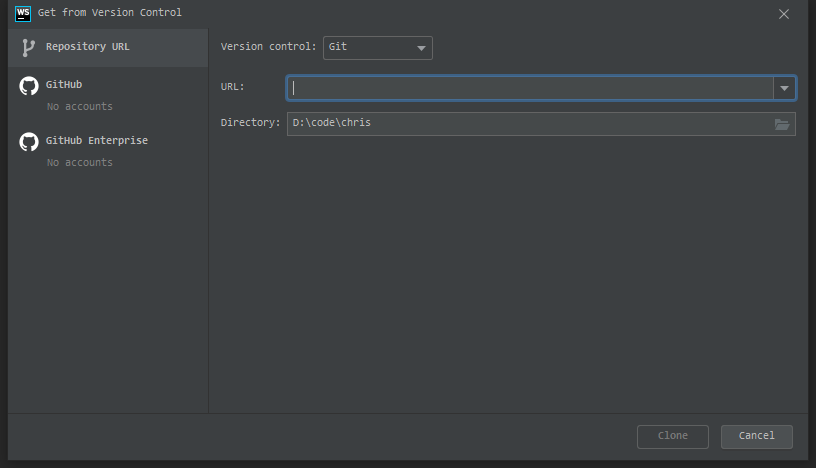Select the Repository URL branch icon

(x=29, y=48)
